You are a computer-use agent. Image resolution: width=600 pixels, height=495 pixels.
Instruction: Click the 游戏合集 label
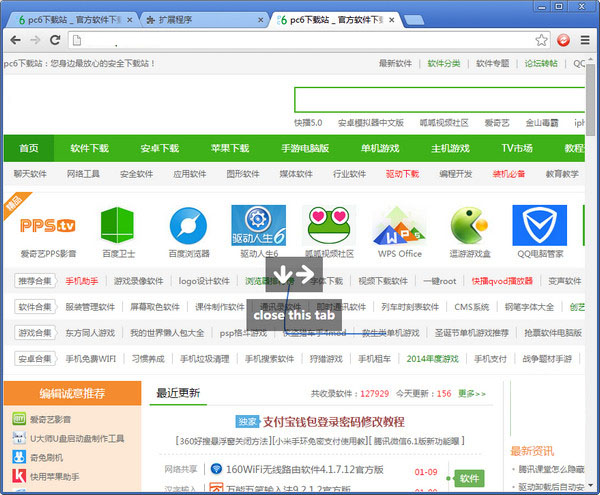(x=34, y=333)
